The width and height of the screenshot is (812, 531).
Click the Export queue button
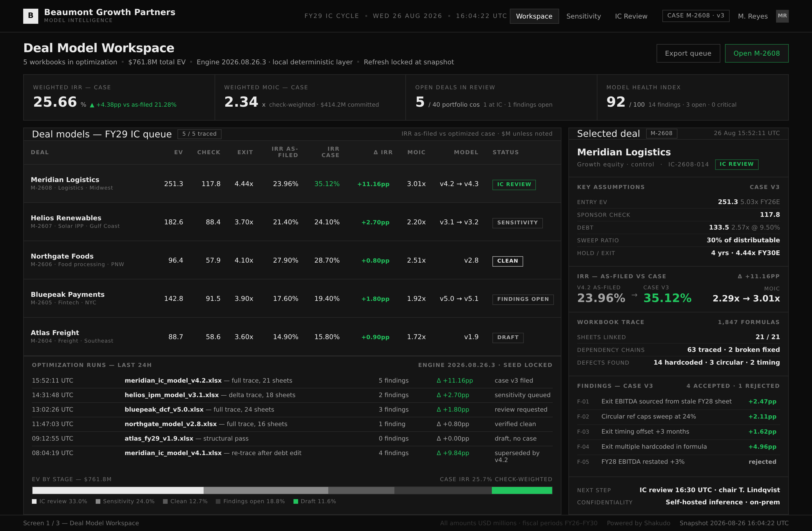(x=688, y=53)
